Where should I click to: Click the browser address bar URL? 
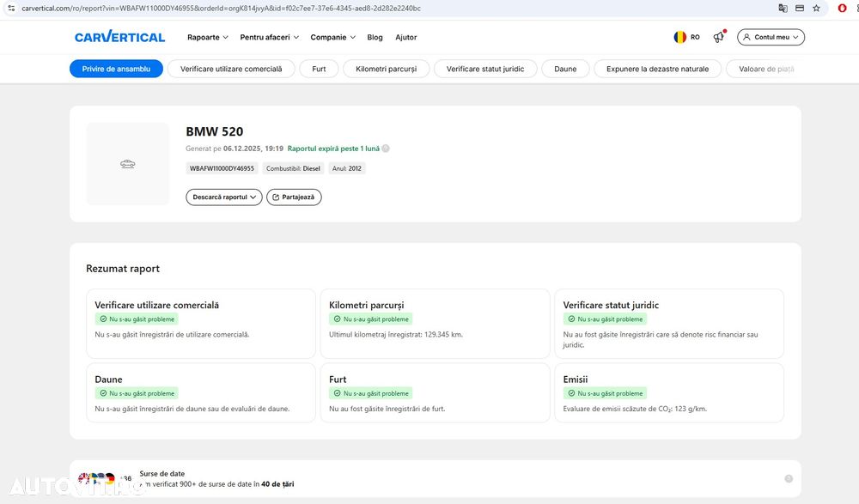(x=222, y=9)
